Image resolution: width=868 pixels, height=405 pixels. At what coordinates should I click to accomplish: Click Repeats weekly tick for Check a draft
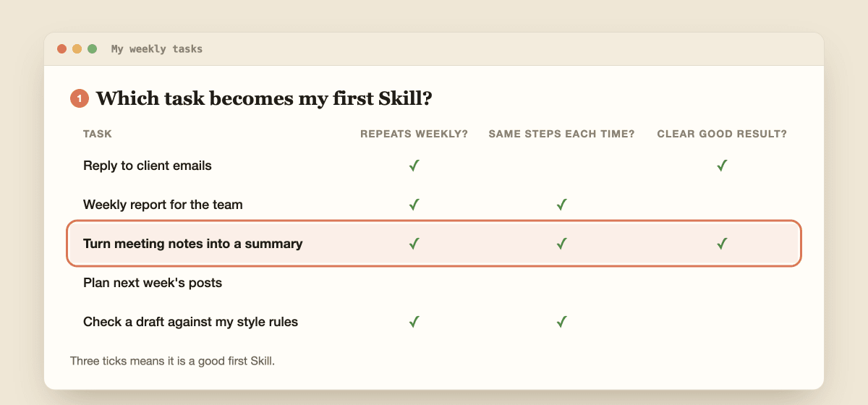(x=414, y=322)
